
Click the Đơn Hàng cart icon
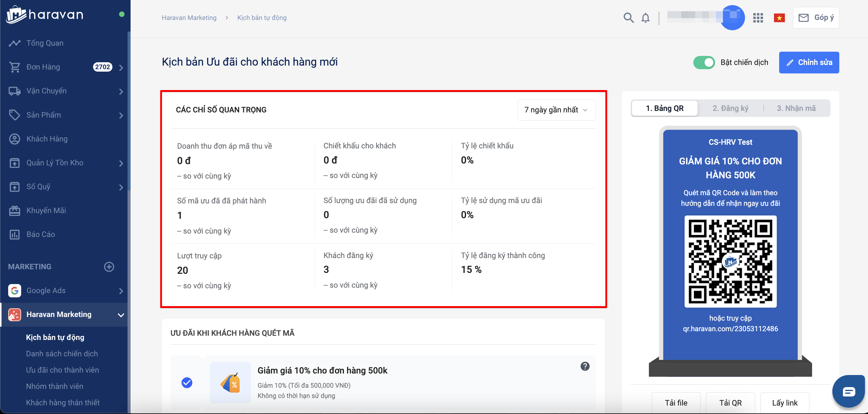click(x=15, y=67)
